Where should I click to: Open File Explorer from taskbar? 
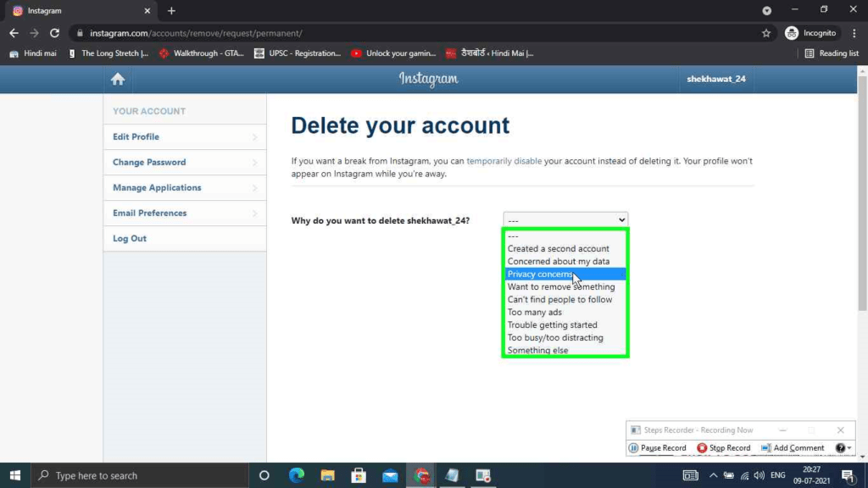click(328, 475)
